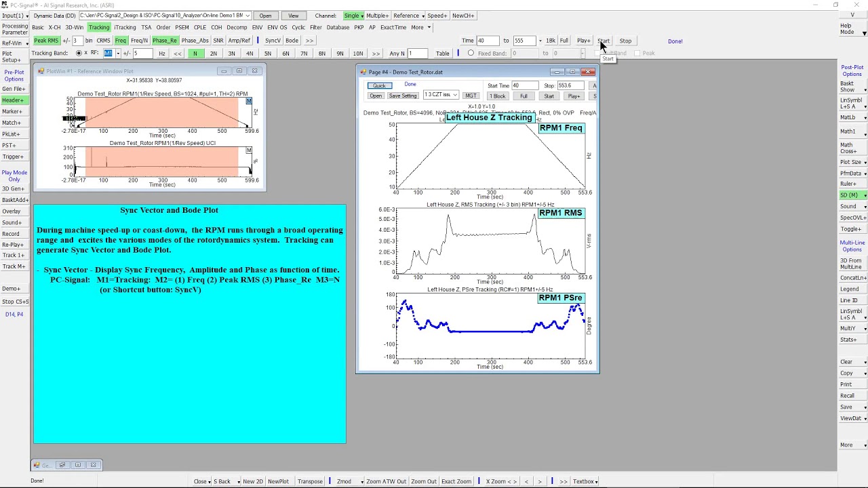Screen dimensions: 868x488
Task: Select the RF tracking band radio button
Action: [79, 54]
